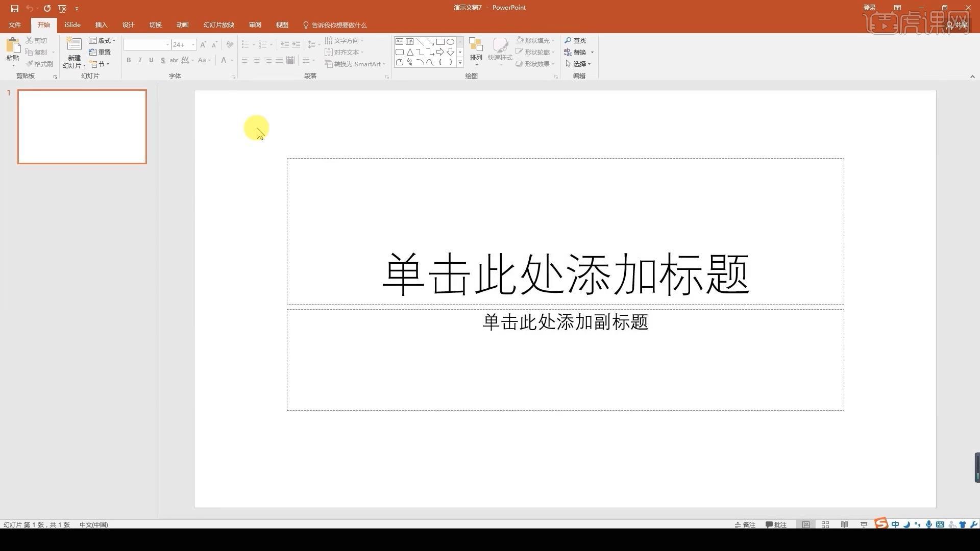Viewport: 980px width, 551px height.
Task: Toggle underline formatting
Action: coord(151,60)
